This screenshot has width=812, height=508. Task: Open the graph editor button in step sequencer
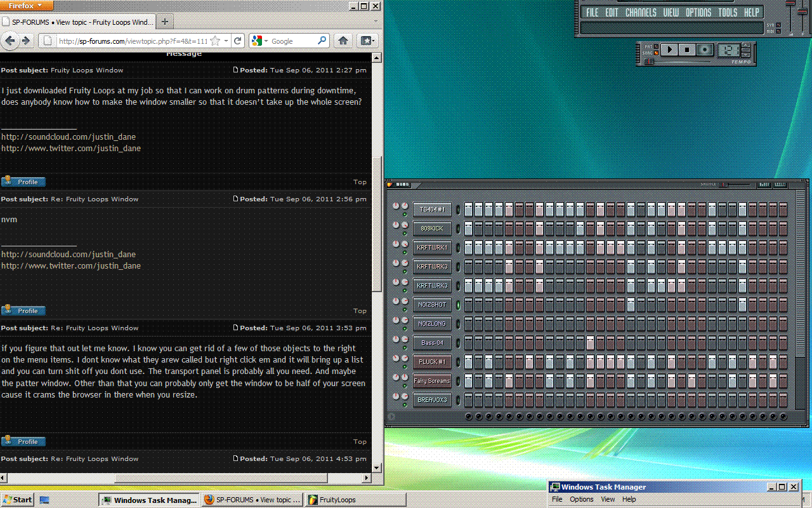[764, 185]
